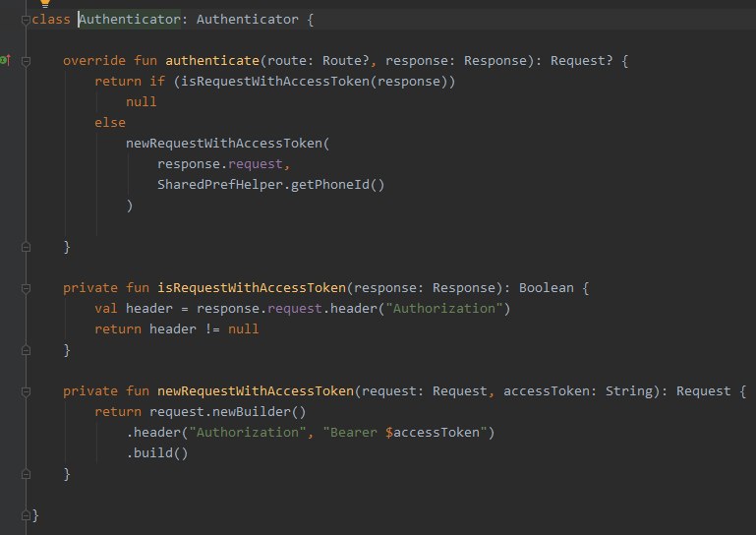Viewport: 756px width, 535px height.
Task: Collapse the authenticate function fold marker
Action: click(26, 61)
